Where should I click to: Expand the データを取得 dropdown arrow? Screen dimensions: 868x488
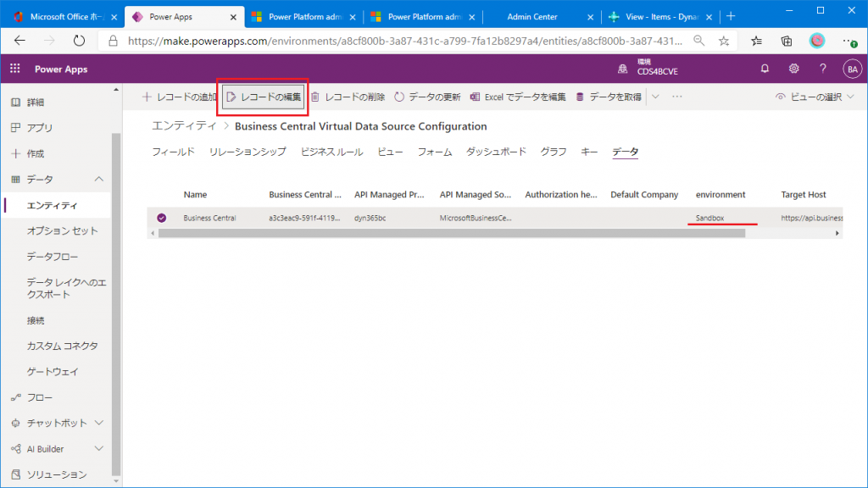pos(655,97)
